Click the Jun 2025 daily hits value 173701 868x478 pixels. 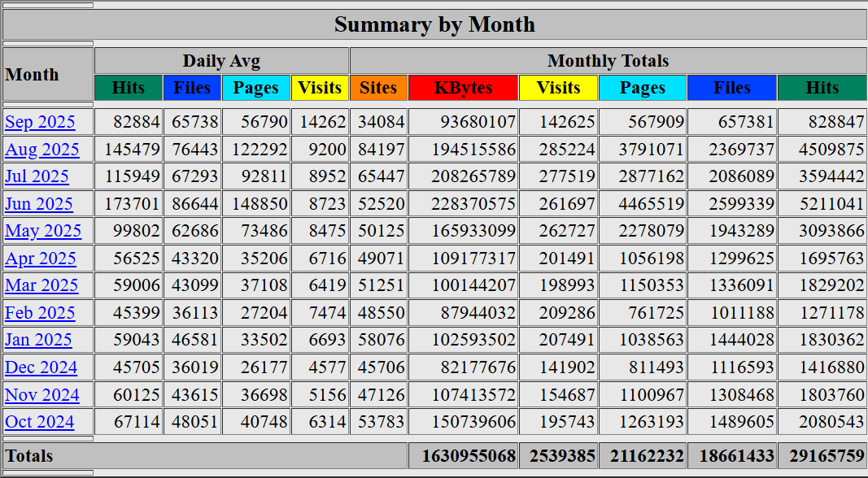point(133,203)
